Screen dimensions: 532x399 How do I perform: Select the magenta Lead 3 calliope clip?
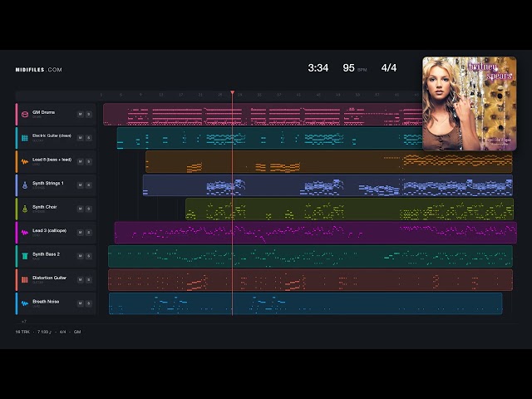(x=316, y=233)
